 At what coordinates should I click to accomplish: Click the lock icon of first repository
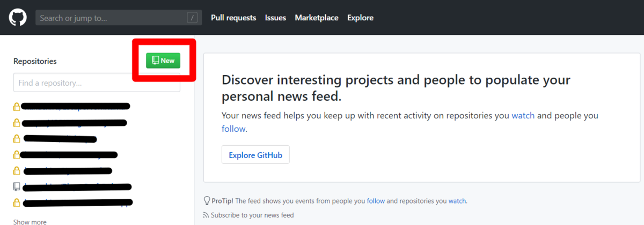point(17,107)
